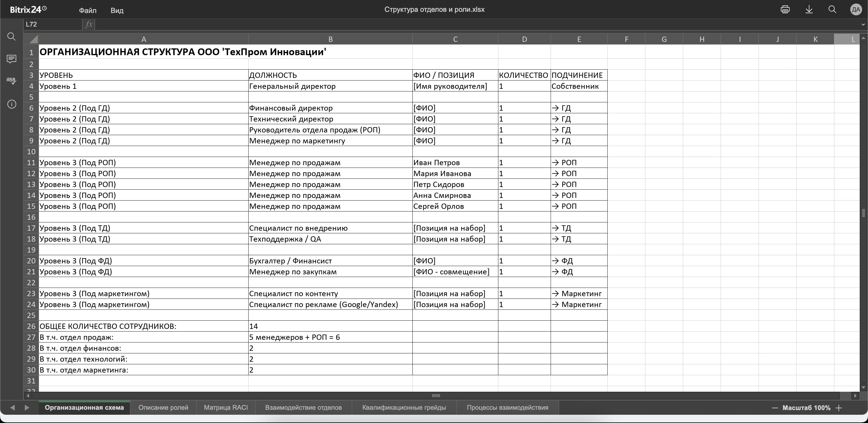
Task: Click the vertical scrollbar down arrow
Action: [x=863, y=388]
